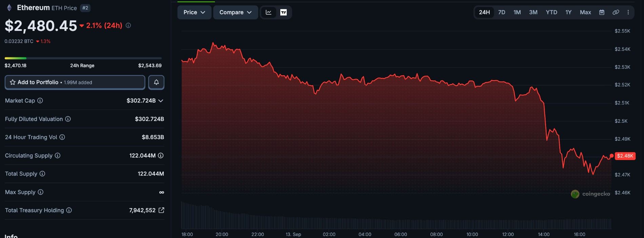Click the #2 rank badge
This screenshot has width=644, height=238.
[85, 8]
